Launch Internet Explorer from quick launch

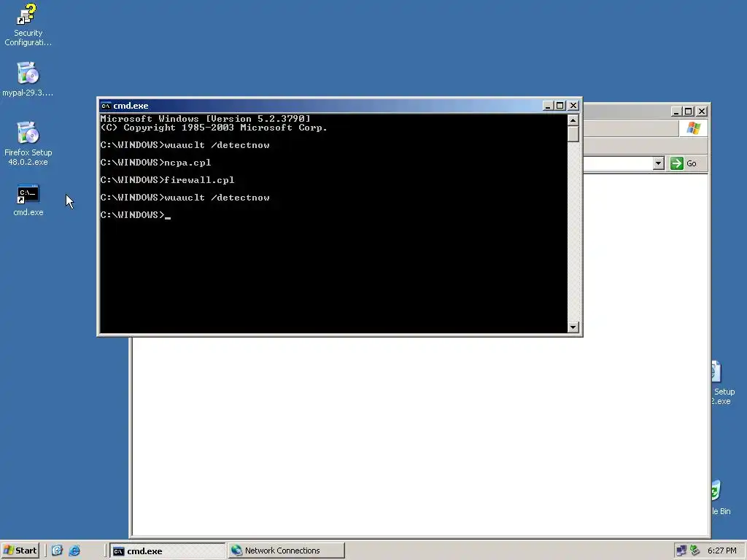[74, 551]
